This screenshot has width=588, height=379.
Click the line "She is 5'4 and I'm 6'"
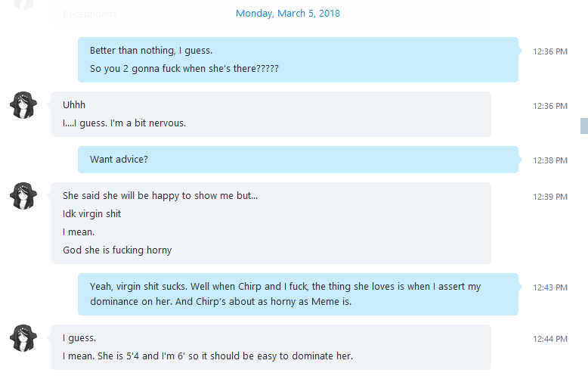point(207,356)
